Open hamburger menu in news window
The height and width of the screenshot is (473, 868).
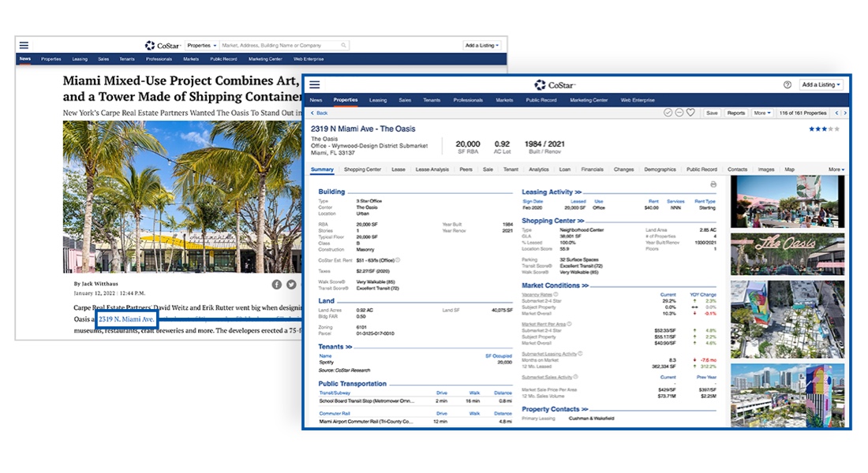click(x=24, y=46)
